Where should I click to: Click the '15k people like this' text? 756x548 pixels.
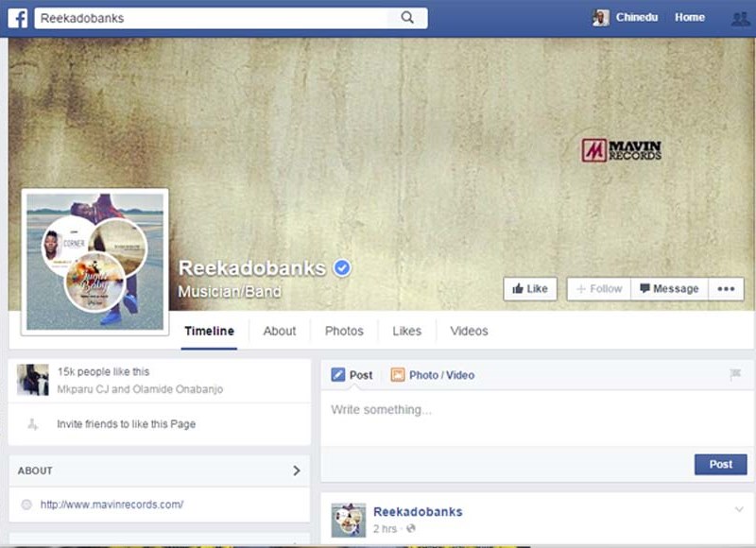pyautogui.click(x=104, y=371)
